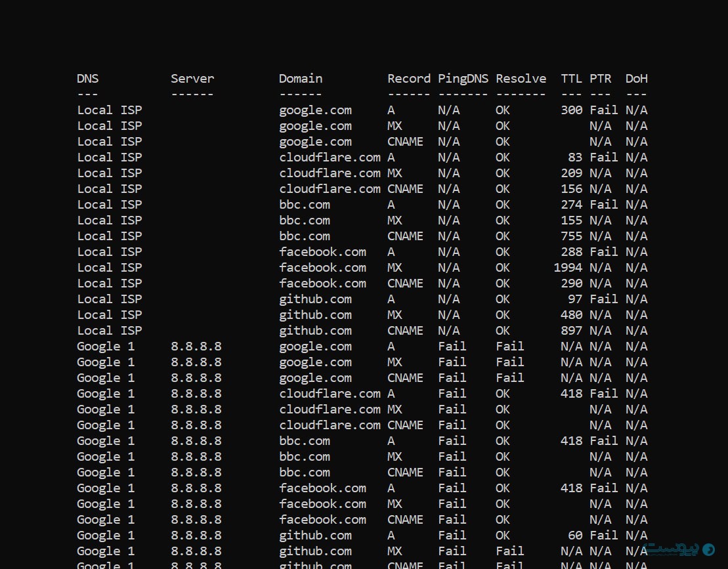Click the DNS column header
Screen dimensions: 728x569
click(87, 79)
